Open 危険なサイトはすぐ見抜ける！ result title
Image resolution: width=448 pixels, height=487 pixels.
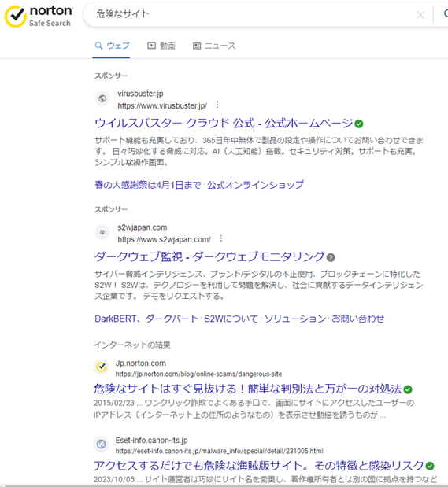pos(247,389)
